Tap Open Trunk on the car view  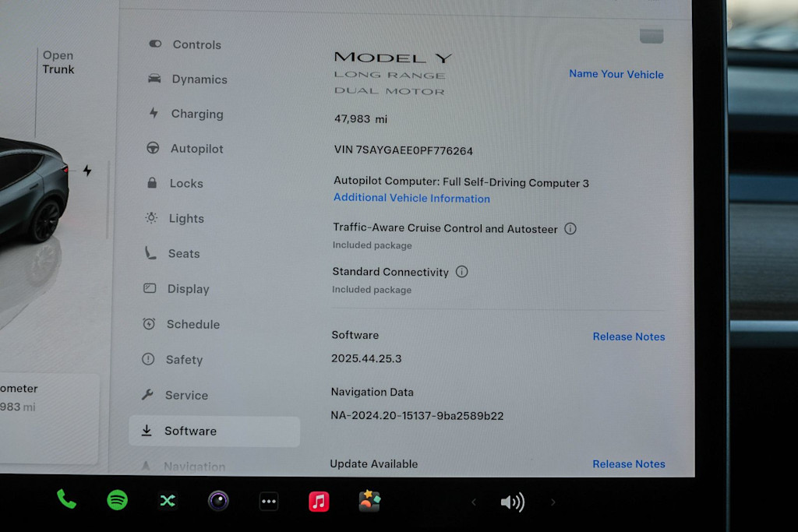coord(58,62)
